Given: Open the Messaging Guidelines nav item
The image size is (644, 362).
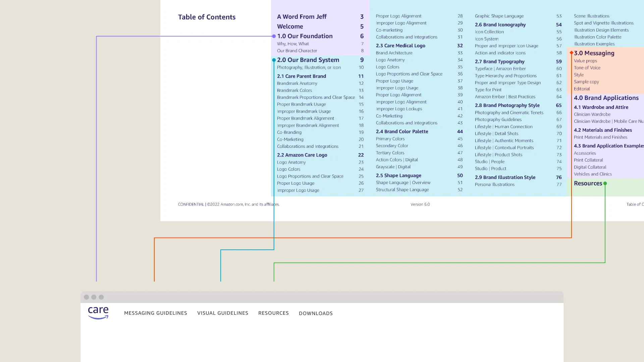Looking at the screenshot, I should pyautogui.click(x=156, y=313).
